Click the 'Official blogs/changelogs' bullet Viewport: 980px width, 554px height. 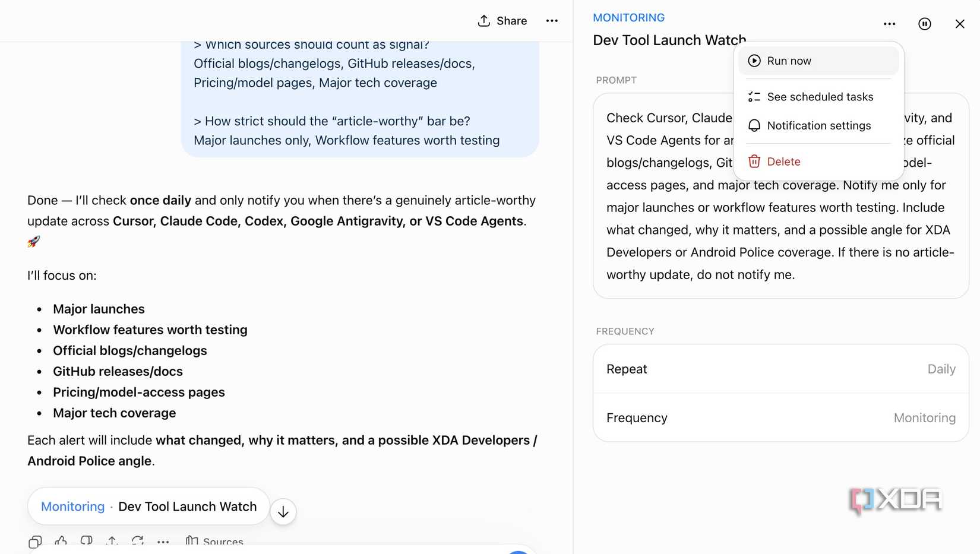pyautogui.click(x=130, y=350)
